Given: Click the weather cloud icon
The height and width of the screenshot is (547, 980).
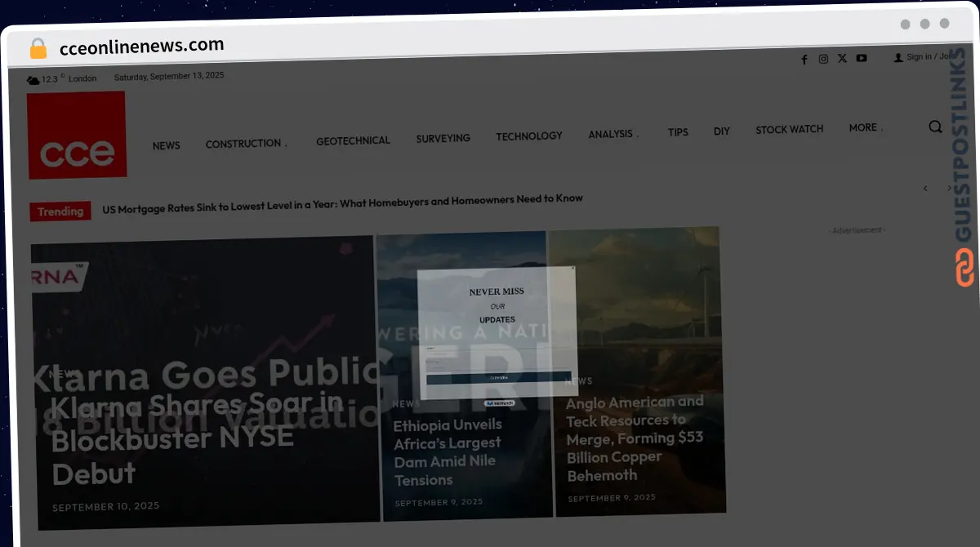Looking at the screenshot, I should coord(33,80).
